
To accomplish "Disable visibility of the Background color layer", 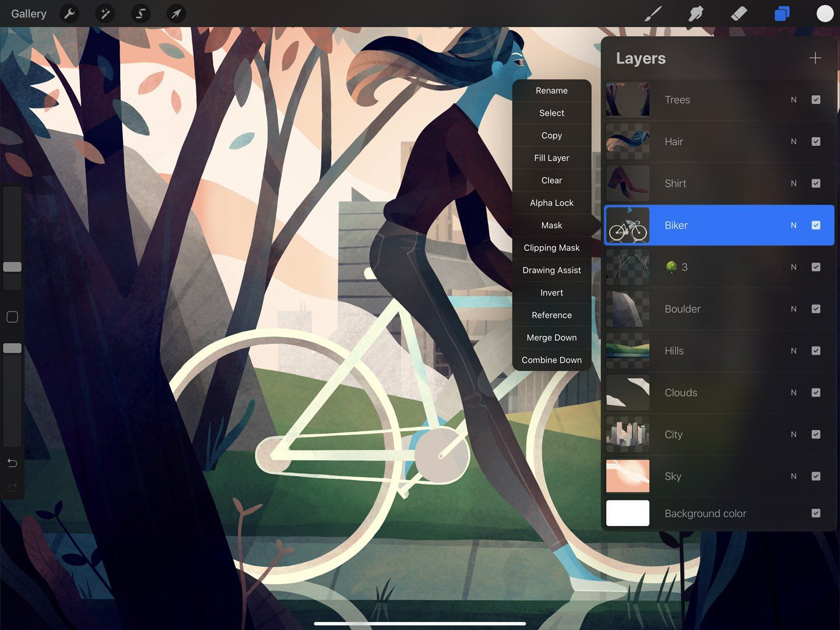I will click(816, 513).
